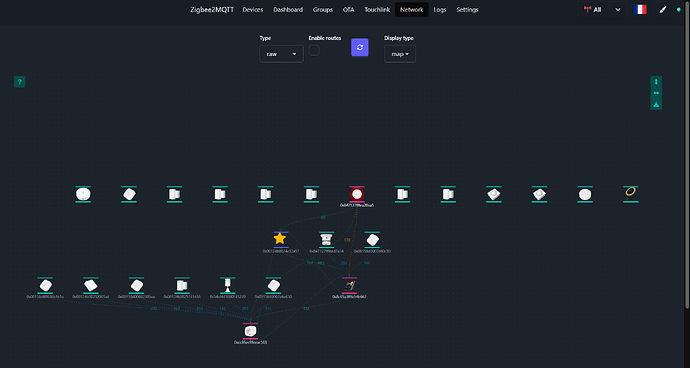Screen dimensions: 690x368
Task: Open the Logs tab
Action: (x=440, y=10)
